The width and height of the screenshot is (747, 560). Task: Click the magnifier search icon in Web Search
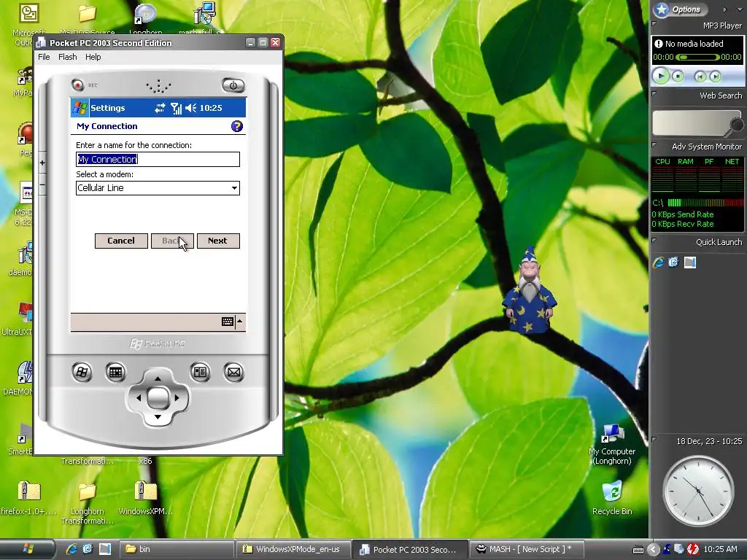[x=736, y=126]
